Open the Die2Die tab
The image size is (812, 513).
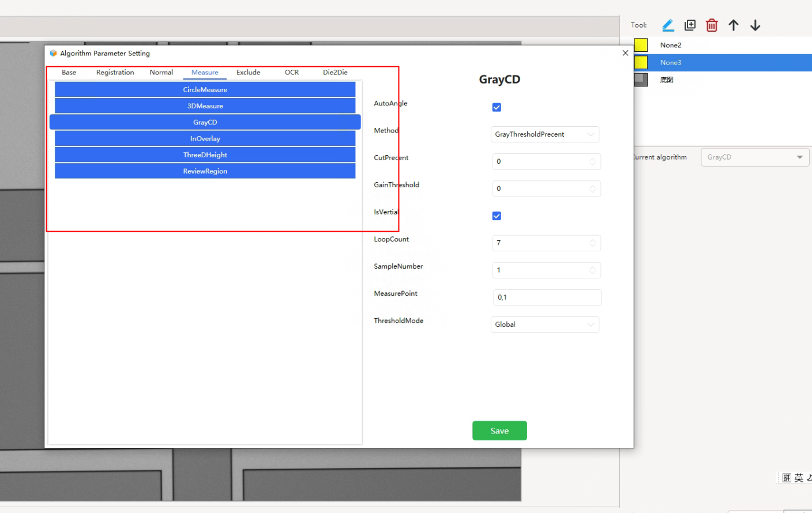tap(335, 73)
